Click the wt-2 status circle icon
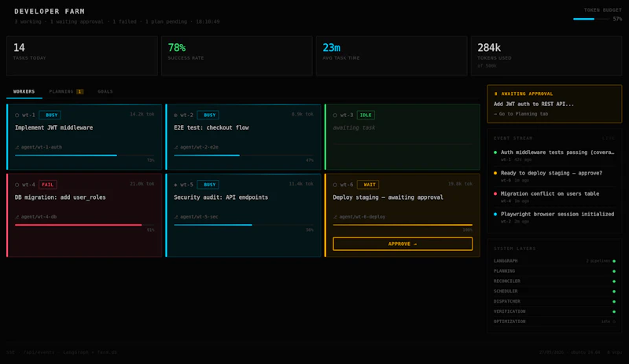The image size is (629, 364). pyautogui.click(x=175, y=116)
